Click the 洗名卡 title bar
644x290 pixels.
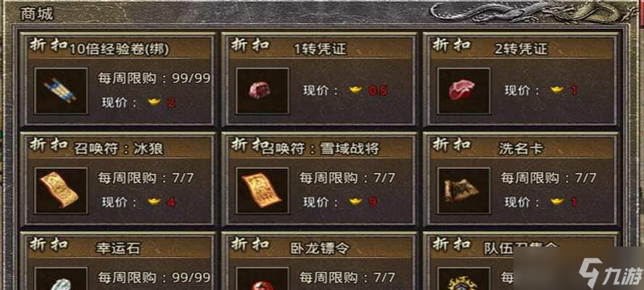(521, 149)
